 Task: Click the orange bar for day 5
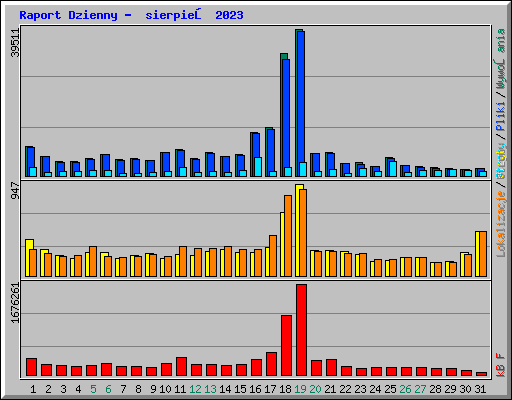pos(93,262)
